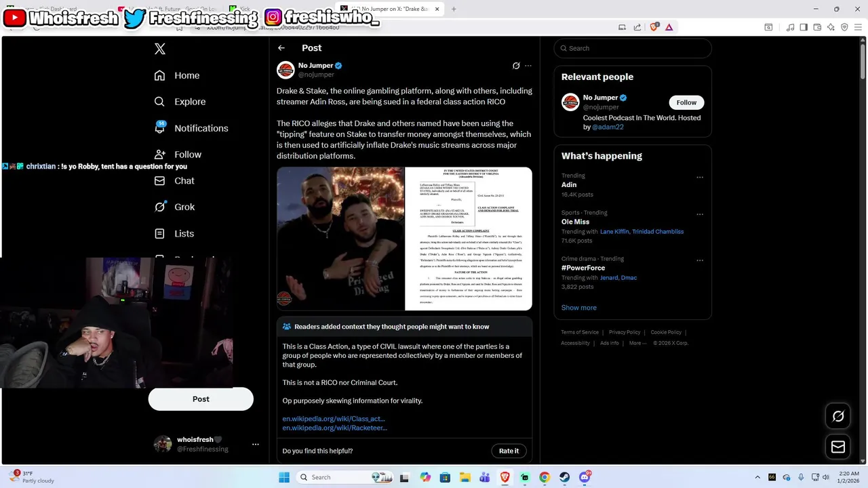Click into the X Search field
This screenshot has width=868, height=488.
coord(633,48)
